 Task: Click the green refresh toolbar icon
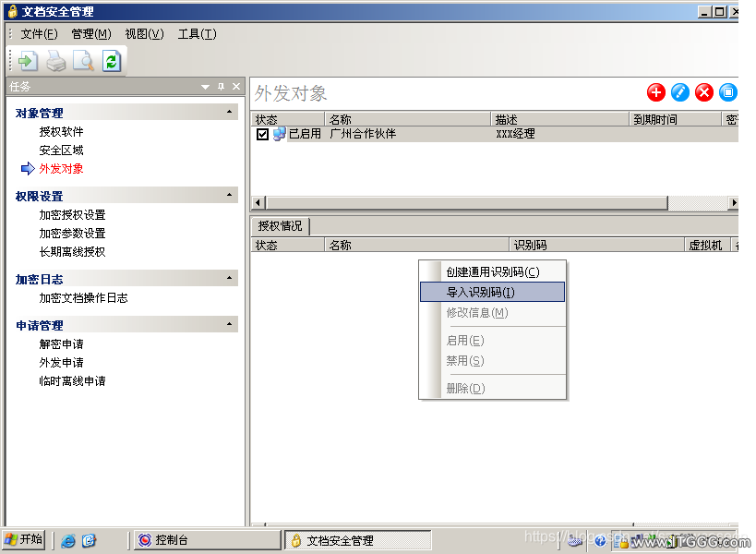[x=112, y=61]
